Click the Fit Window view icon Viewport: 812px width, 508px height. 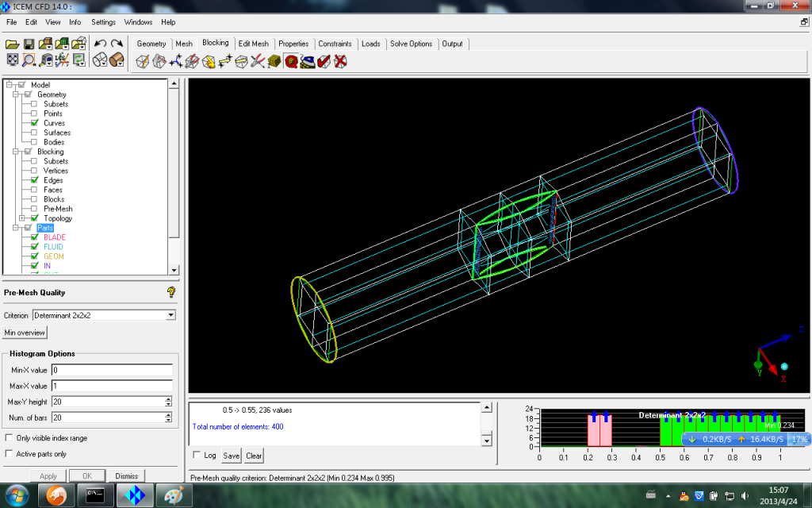click(x=13, y=60)
